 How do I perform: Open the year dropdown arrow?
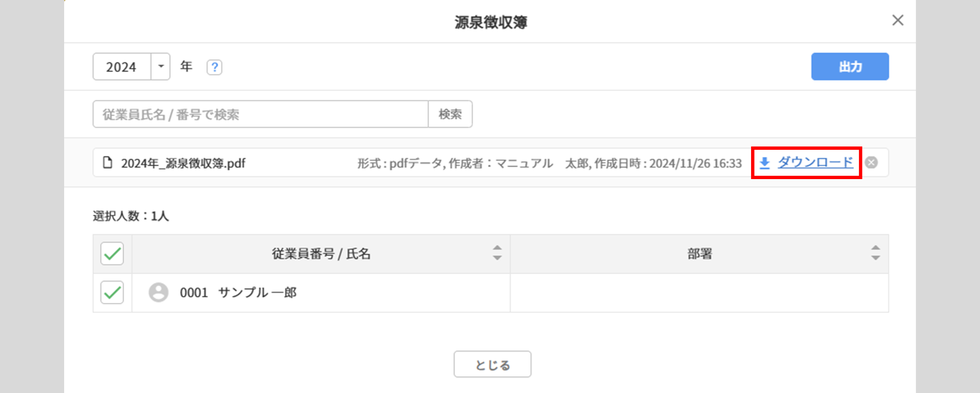[161, 67]
